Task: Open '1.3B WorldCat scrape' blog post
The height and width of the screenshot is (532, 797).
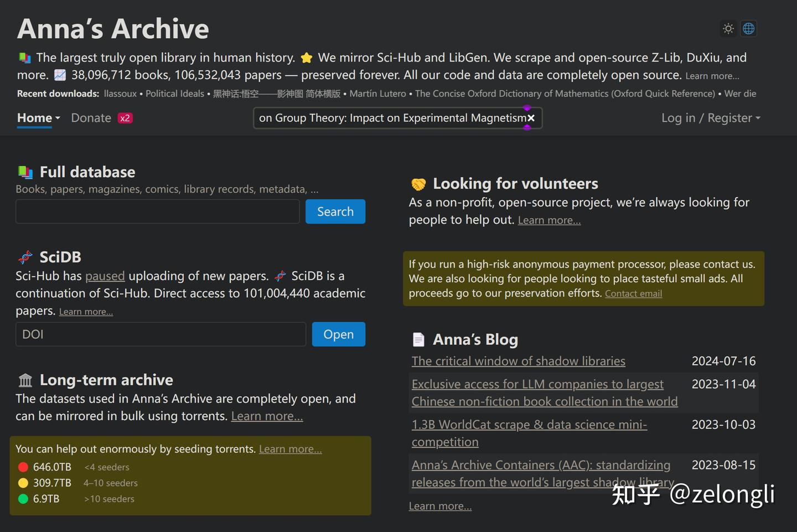Action: pyautogui.click(x=529, y=433)
